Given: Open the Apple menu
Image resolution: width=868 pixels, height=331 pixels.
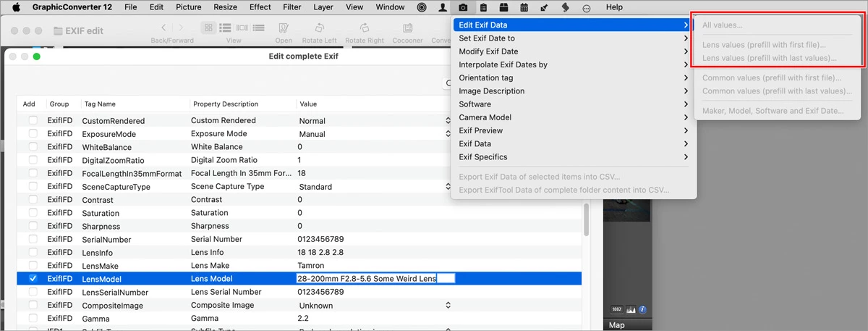Looking at the screenshot, I should [16, 7].
